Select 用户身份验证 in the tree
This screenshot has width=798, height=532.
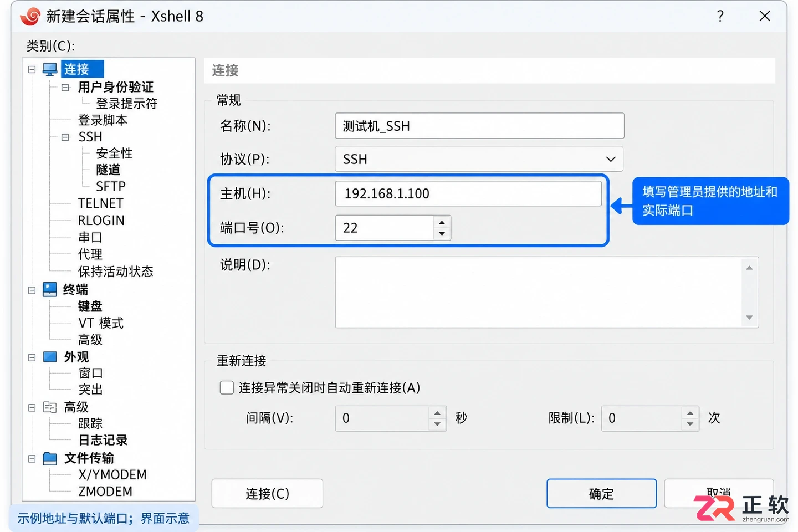click(115, 87)
